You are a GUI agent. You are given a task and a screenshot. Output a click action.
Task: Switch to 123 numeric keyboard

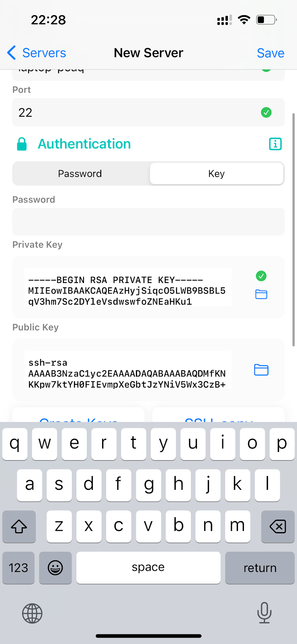tap(18, 568)
